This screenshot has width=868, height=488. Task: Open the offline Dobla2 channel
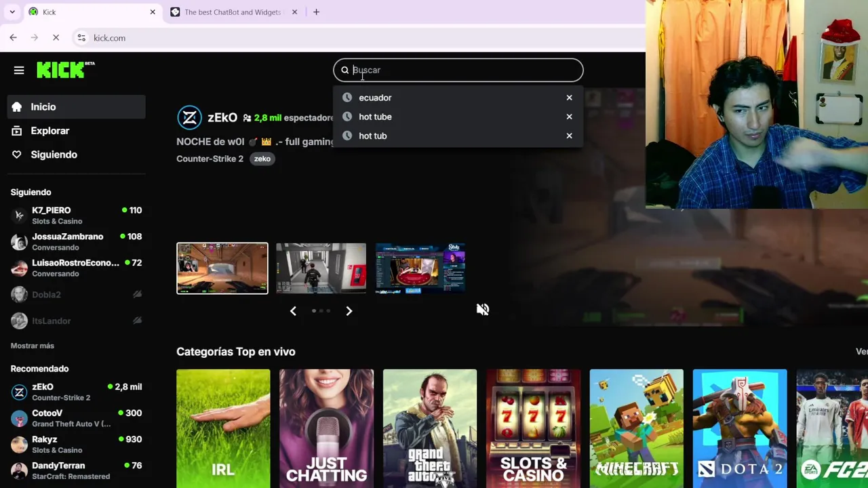tap(76, 294)
